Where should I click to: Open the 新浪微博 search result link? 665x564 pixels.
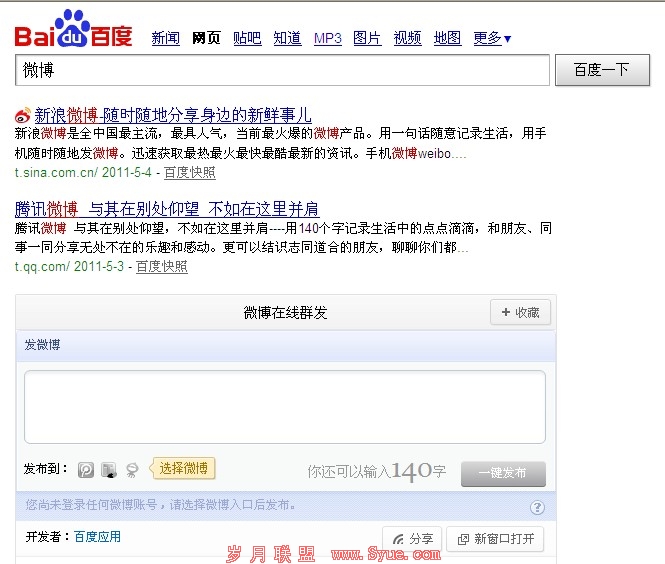(173, 115)
